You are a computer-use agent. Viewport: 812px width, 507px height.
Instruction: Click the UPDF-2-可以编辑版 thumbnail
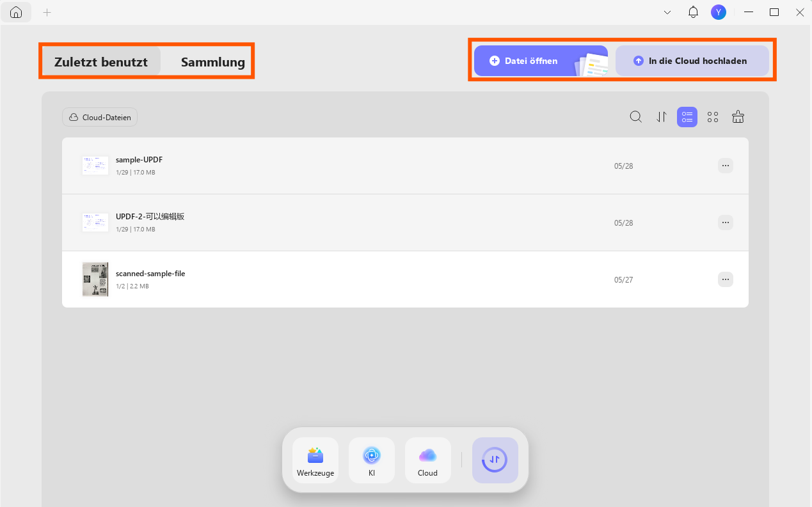95,222
